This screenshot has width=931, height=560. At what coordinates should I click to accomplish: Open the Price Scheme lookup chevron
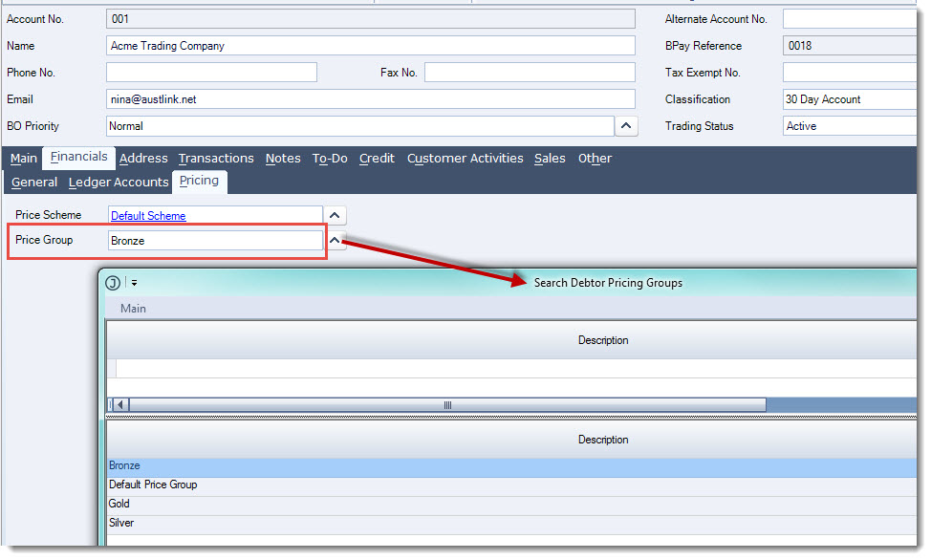click(335, 215)
